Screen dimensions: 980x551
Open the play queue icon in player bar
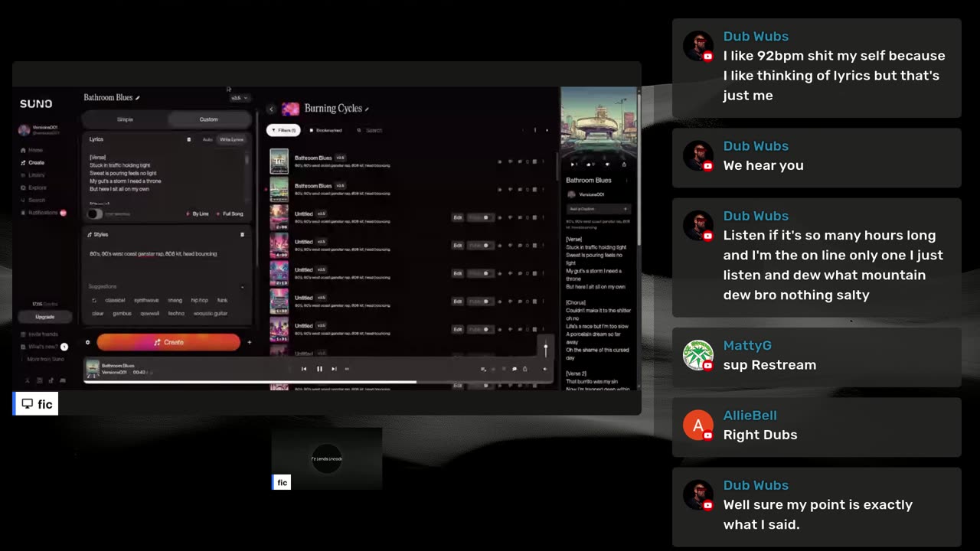[483, 369]
